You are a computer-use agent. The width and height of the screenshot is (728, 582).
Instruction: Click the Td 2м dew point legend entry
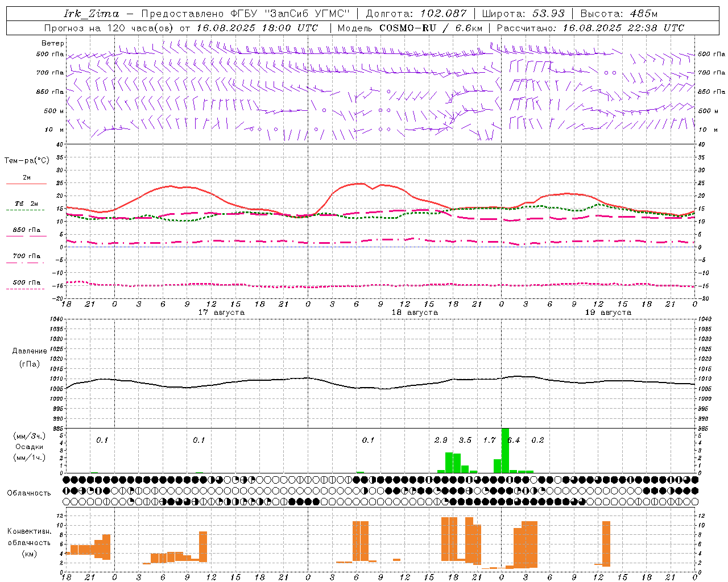click(26, 203)
